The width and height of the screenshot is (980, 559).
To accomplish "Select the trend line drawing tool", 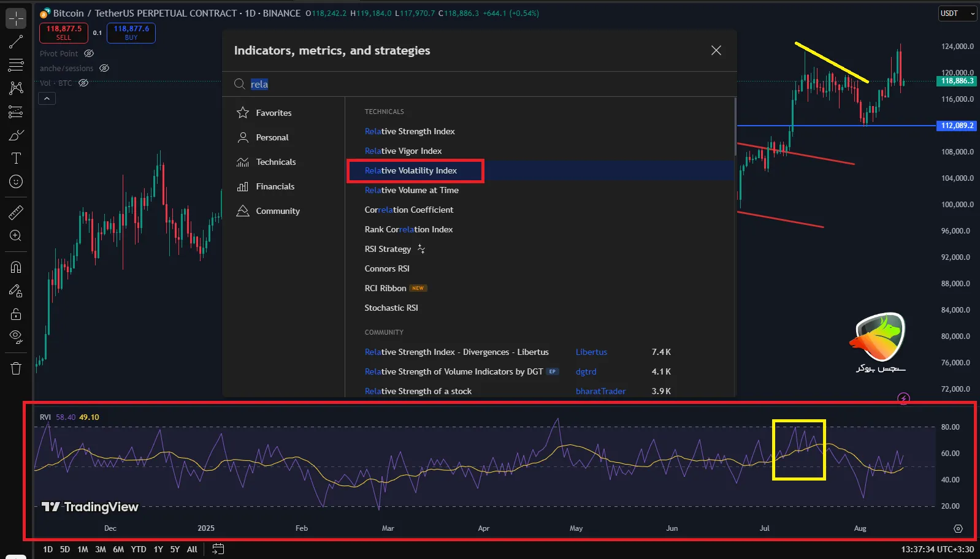I will pyautogui.click(x=16, y=42).
